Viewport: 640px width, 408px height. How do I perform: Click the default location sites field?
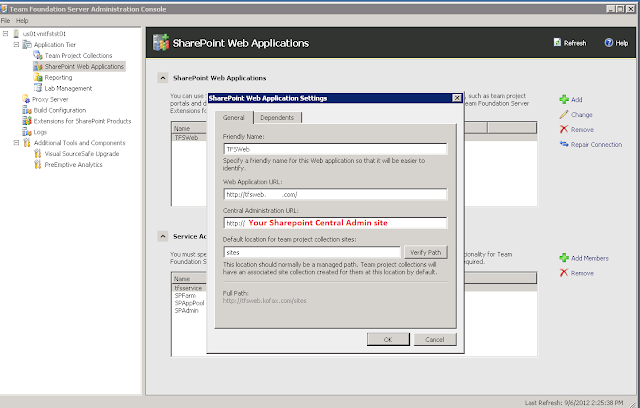pos(312,252)
